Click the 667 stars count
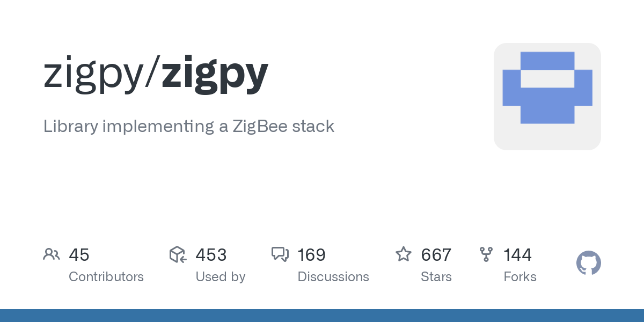This screenshot has width=644, height=322. coord(436,255)
